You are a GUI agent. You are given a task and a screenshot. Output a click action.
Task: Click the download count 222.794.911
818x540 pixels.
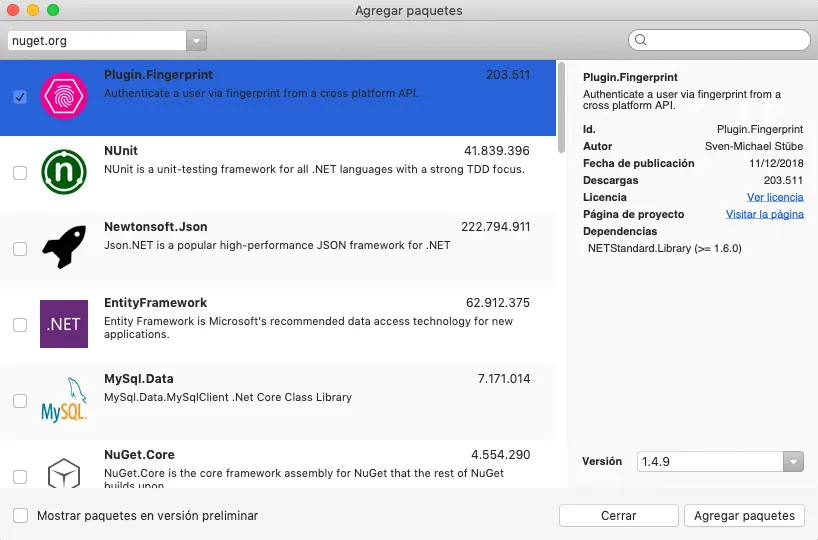tap(496, 227)
